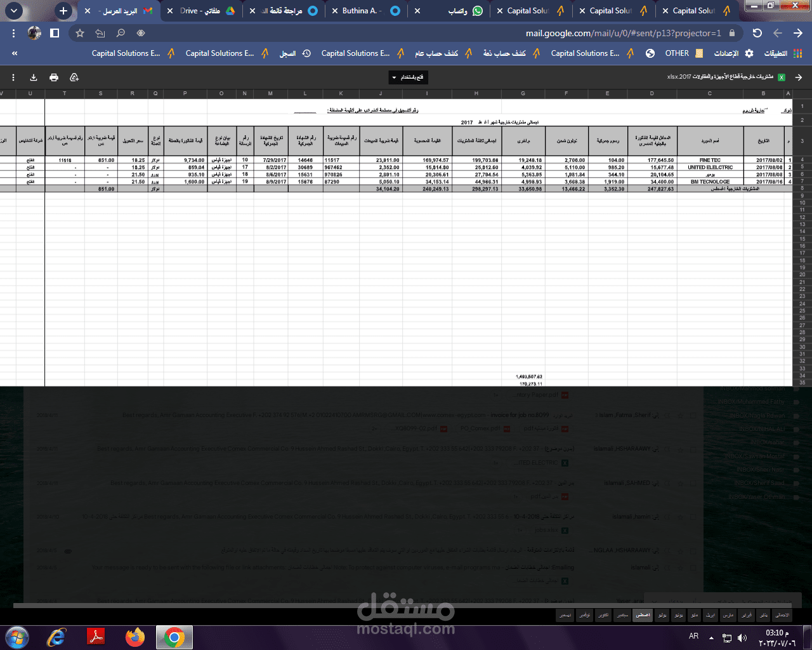Click the BM TECNOLOGE supplier cell
Image resolution: width=812 pixels, height=650 pixels.
tap(710, 182)
